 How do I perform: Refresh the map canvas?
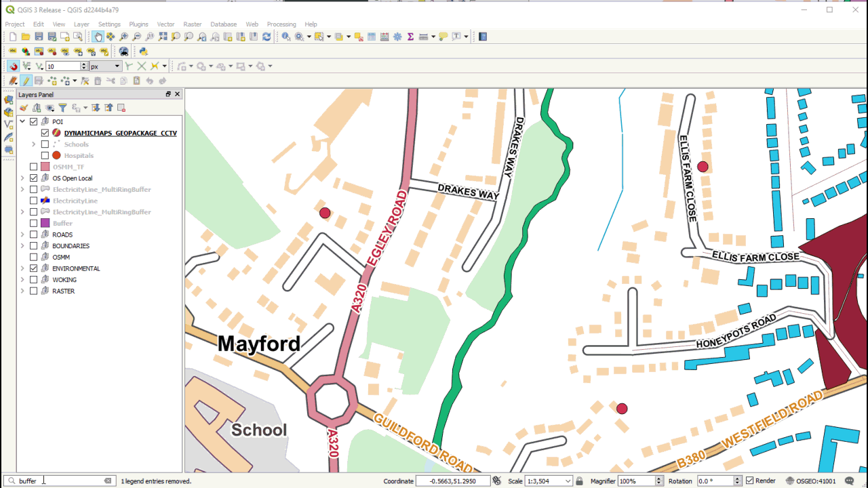(267, 37)
